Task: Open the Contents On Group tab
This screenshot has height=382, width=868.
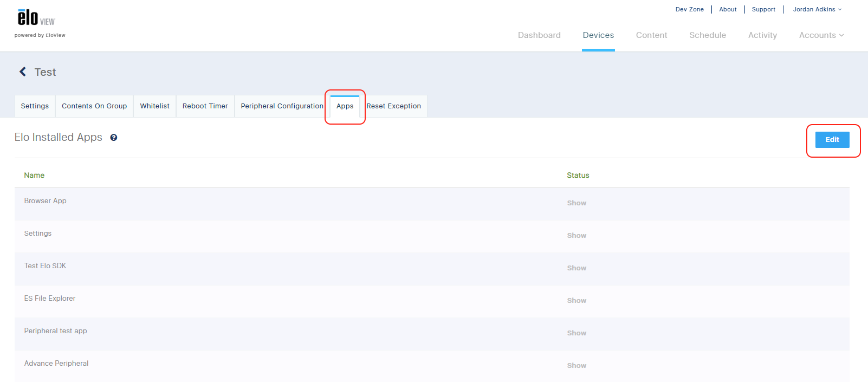Action: [94, 106]
